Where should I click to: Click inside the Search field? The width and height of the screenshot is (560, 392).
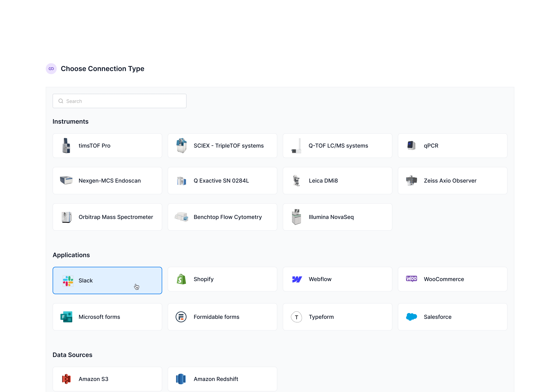click(122, 101)
